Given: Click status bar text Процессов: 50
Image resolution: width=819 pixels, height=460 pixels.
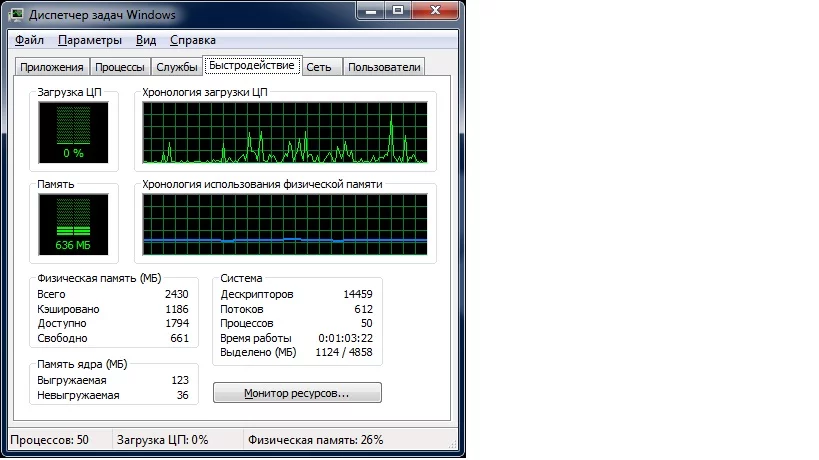Looking at the screenshot, I should (x=50, y=440).
